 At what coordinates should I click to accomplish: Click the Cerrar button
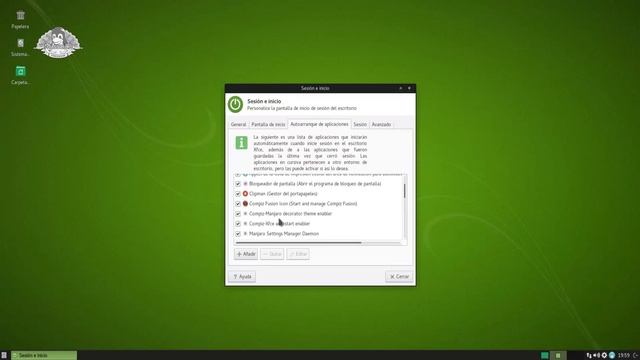point(399,277)
